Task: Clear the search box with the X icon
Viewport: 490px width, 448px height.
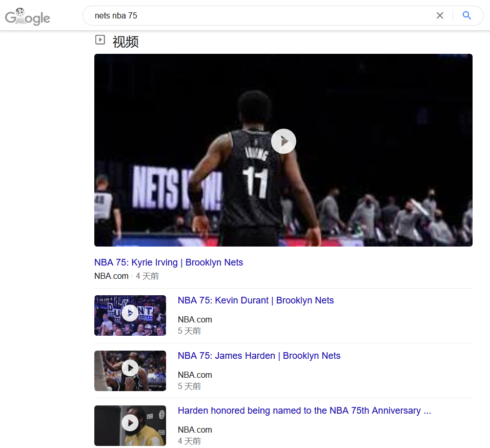Action: pyautogui.click(x=440, y=15)
